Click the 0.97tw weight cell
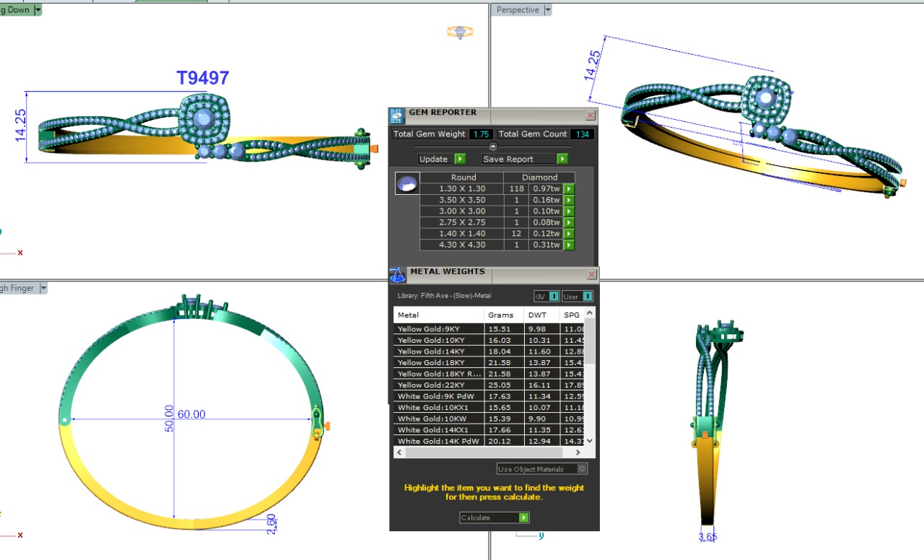This screenshot has height=560, width=924. click(546, 188)
